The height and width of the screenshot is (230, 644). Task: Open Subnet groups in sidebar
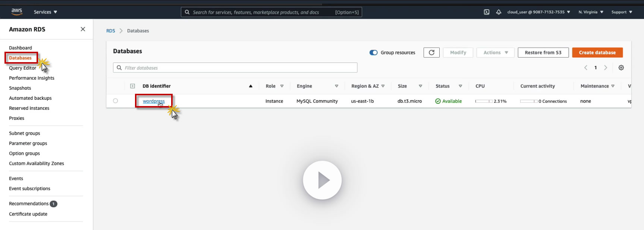(x=25, y=133)
